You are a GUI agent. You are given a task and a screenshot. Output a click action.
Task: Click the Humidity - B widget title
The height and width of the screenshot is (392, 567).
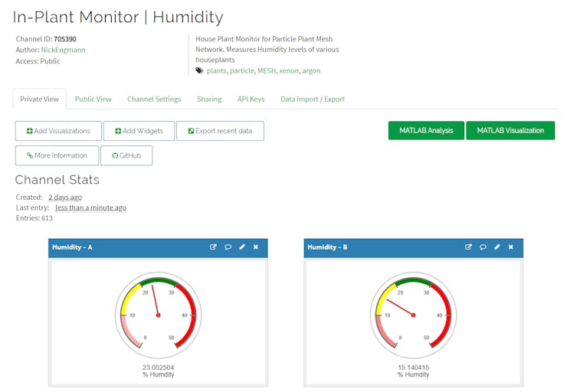[x=327, y=247]
